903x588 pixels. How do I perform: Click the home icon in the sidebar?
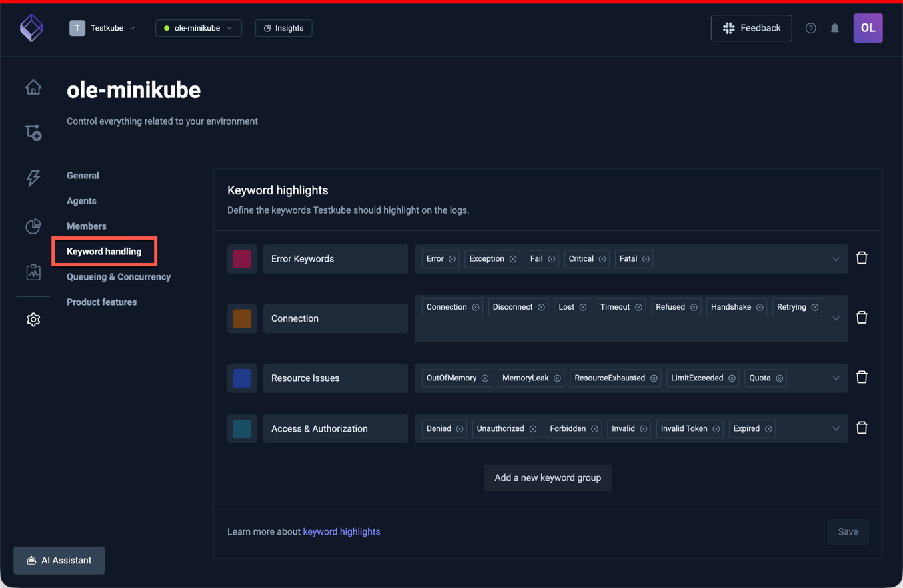(x=33, y=87)
